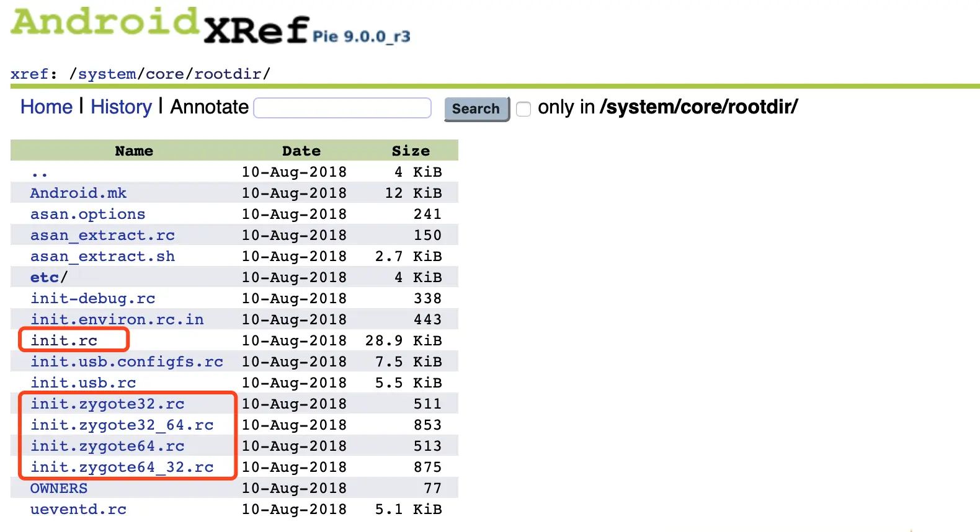Go to the Home link
Screen dimensions: 980x532
[x=47, y=107]
